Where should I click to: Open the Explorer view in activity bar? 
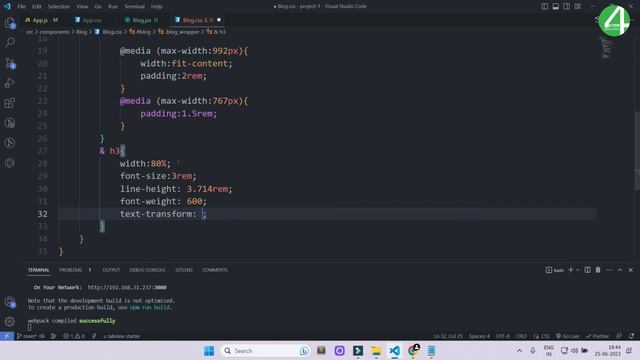(10, 23)
